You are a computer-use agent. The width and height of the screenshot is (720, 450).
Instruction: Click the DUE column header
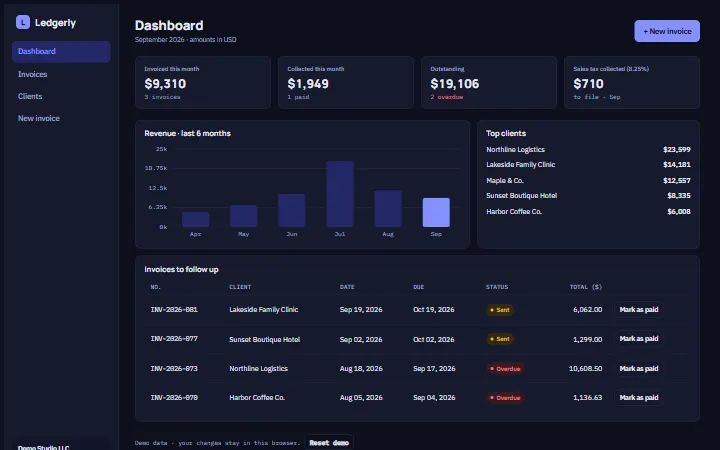(418, 287)
